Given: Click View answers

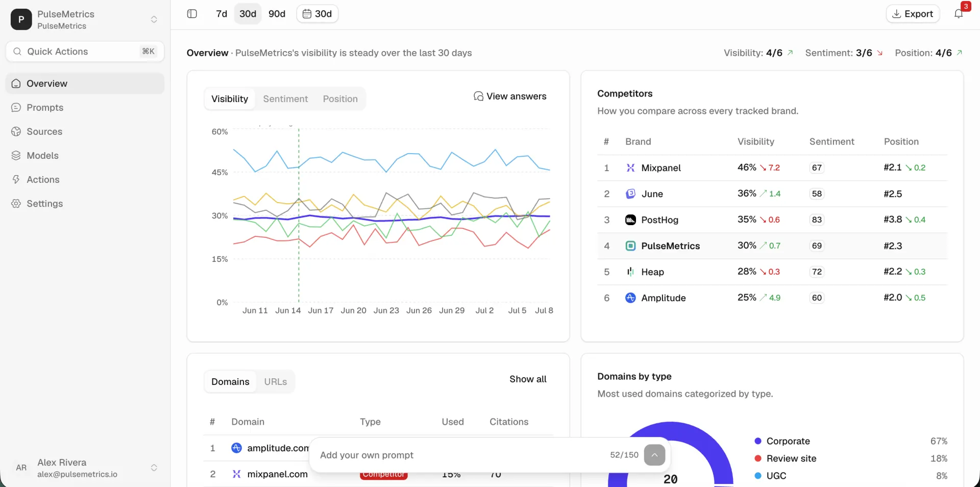Looking at the screenshot, I should pyautogui.click(x=510, y=96).
